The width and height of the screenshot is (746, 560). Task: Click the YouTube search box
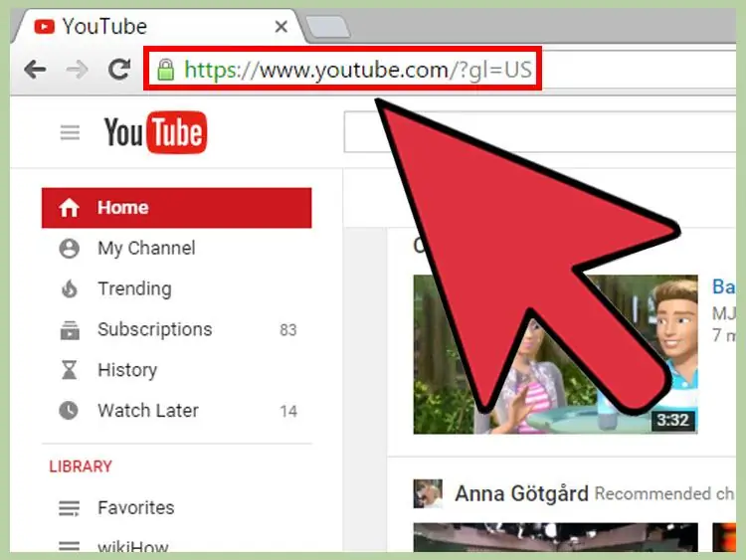(x=539, y=131)
